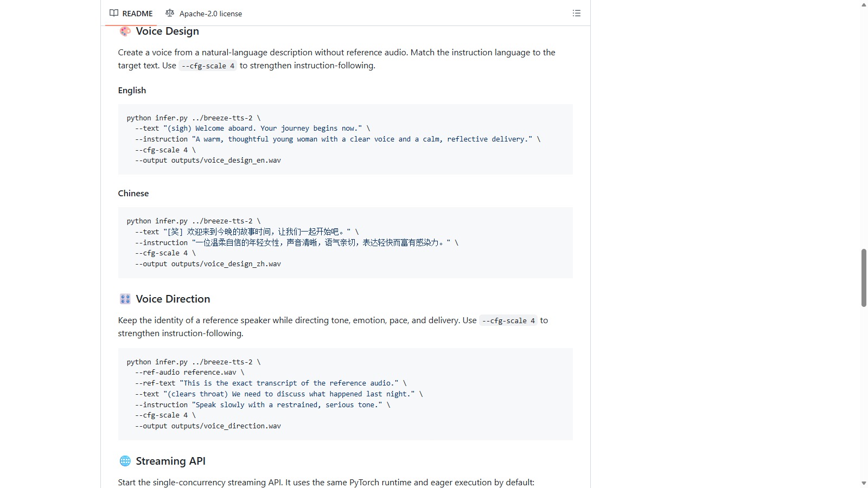Click the Streaming API globe emoji
This screenshot has width=868, height=488.
pos(125,461)
